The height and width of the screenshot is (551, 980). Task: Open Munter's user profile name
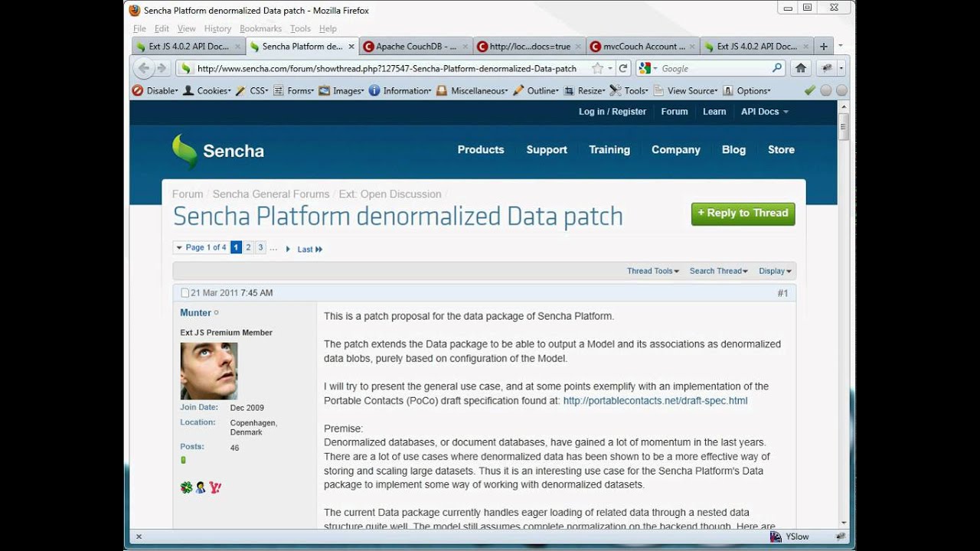(x=195, y=313)
